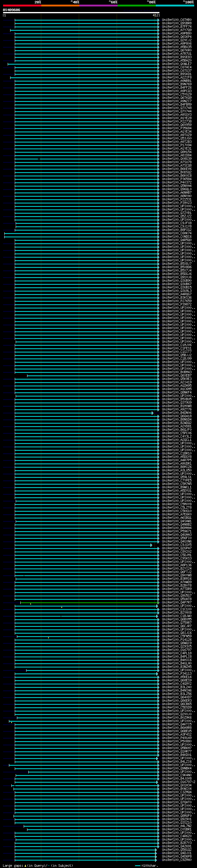Viewport: 197px width, 868px height.
Task: Select hit label UniRef100_C1FES1
Action: click(x=177, y=348)
